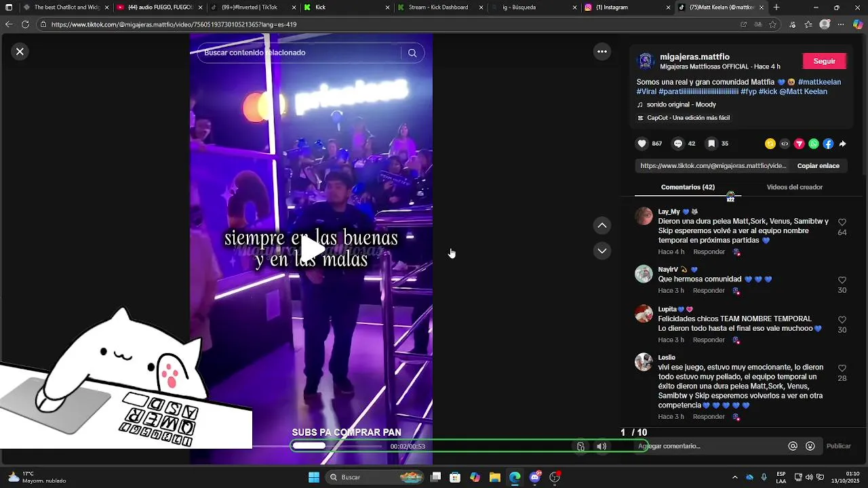This screenshot has height=488, width=868.
Task: Click the embed code icon
Action: pos(785,144)
